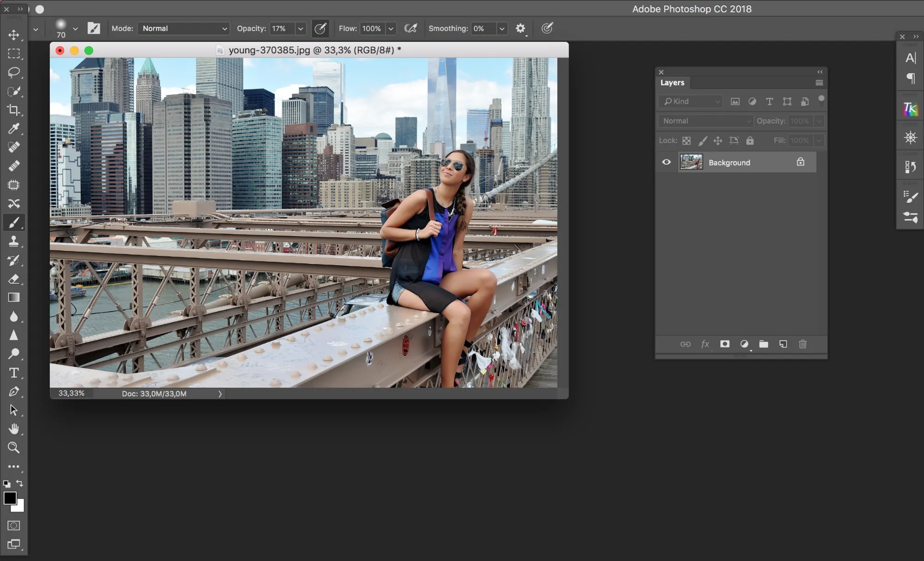Select the Lasso tool
924x561 pixels.
pos(13,73)
